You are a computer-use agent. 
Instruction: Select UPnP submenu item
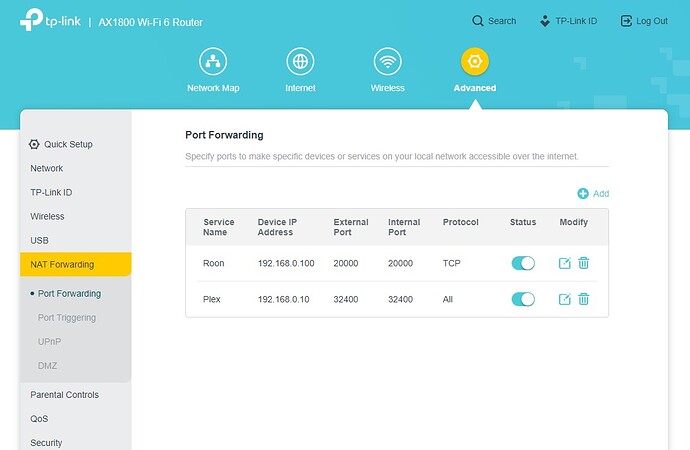click(49, 341)
